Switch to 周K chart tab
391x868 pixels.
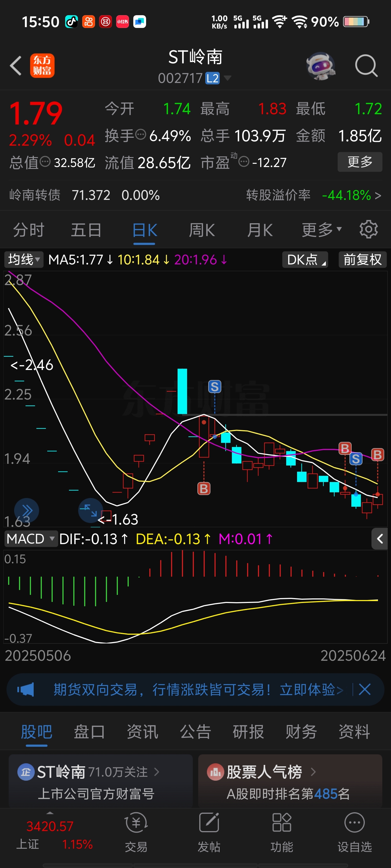coord(202,231)
